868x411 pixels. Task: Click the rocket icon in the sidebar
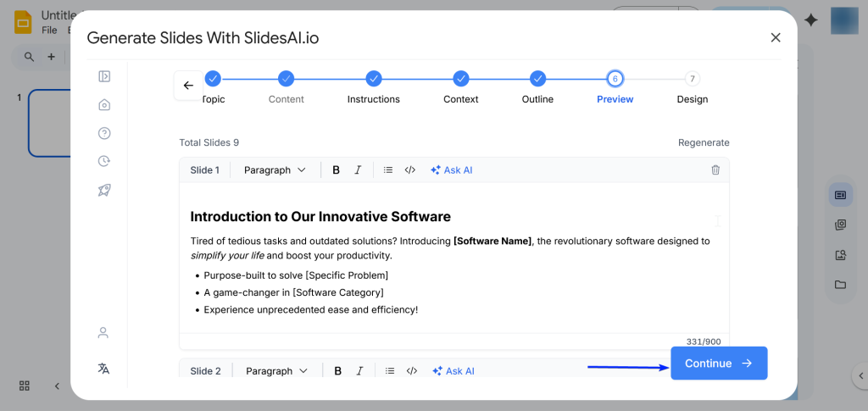click(104, 190)
